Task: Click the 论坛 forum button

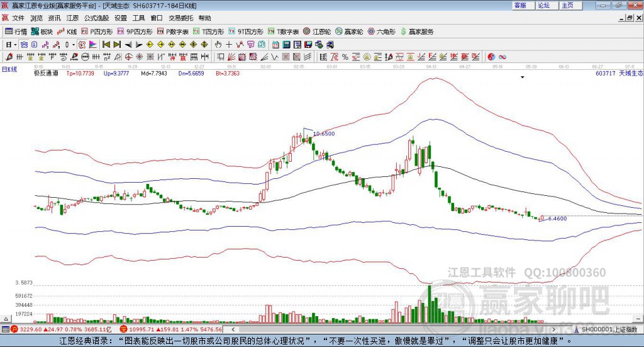Action: (547, 5)
